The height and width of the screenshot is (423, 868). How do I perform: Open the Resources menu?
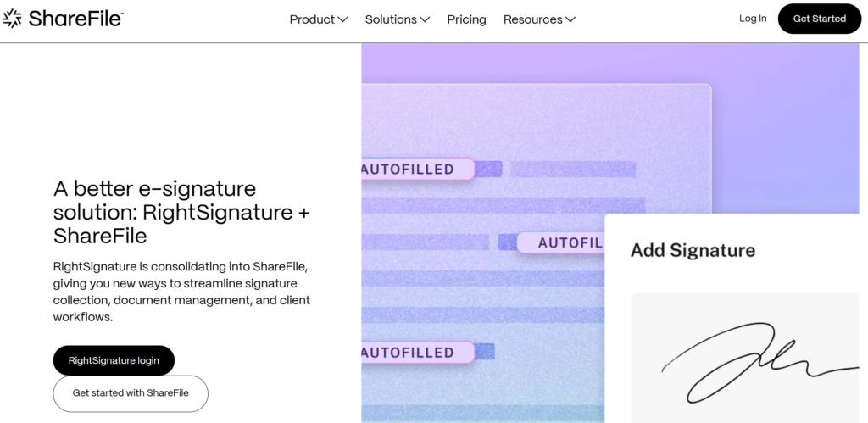point(539,19)
